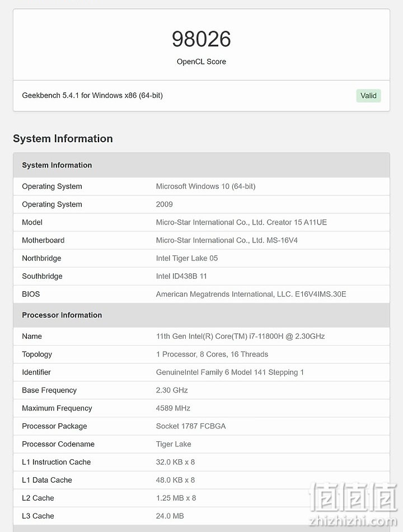Select the i7-11800H @ 2.30GHz processor name
The height and width of the screenshot is (532, 403).
pos(240,336)
